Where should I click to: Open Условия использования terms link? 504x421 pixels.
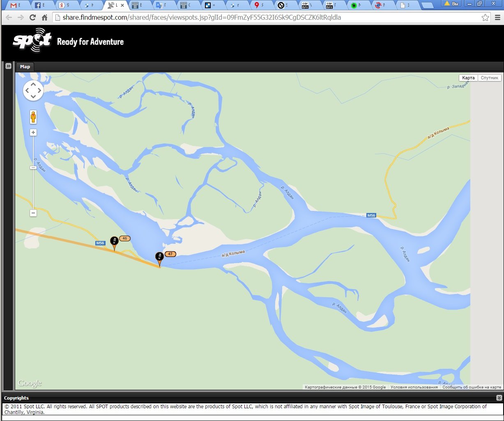(414, 387)
